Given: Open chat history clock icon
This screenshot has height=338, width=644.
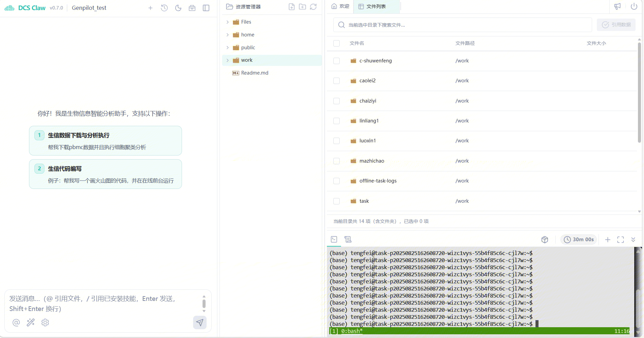Looking at the screenshot, I should pos(164,8).
